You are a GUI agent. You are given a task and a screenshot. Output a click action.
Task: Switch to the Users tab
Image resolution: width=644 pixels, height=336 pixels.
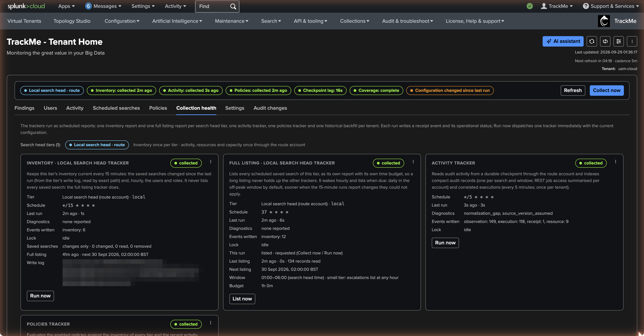click(x=50, y=108)
